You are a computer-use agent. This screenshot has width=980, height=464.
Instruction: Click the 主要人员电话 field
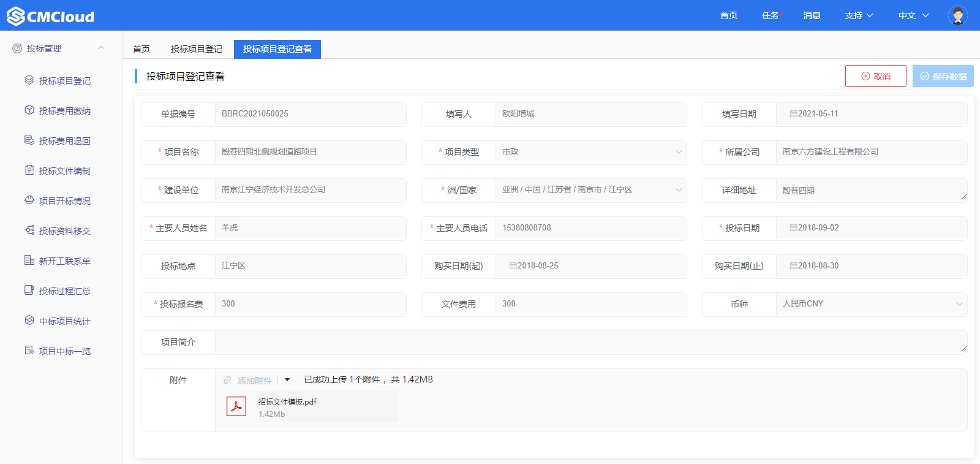coord(591,228)
